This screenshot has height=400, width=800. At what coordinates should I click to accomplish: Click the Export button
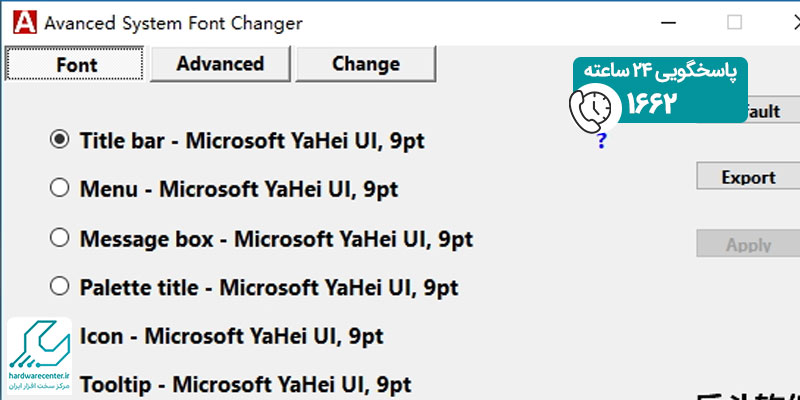(748, 177)
